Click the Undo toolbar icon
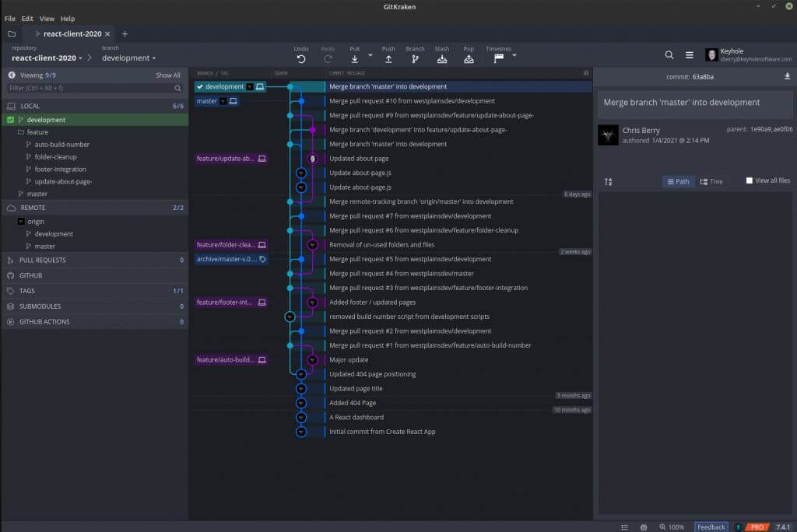 [301, 59]
